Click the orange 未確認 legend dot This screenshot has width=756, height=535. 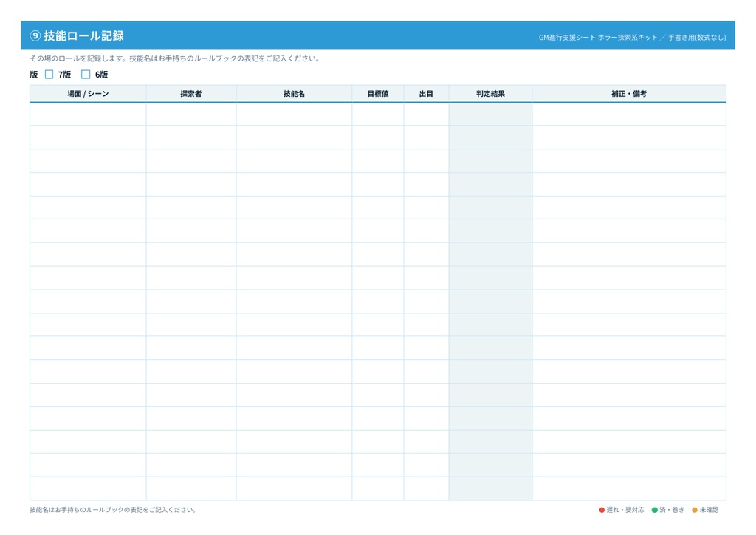click(695, 510)
